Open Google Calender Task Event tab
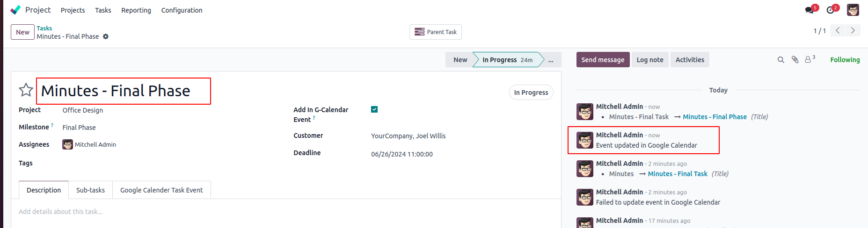This screenshot has height=228, width=868. click(161, 190)
